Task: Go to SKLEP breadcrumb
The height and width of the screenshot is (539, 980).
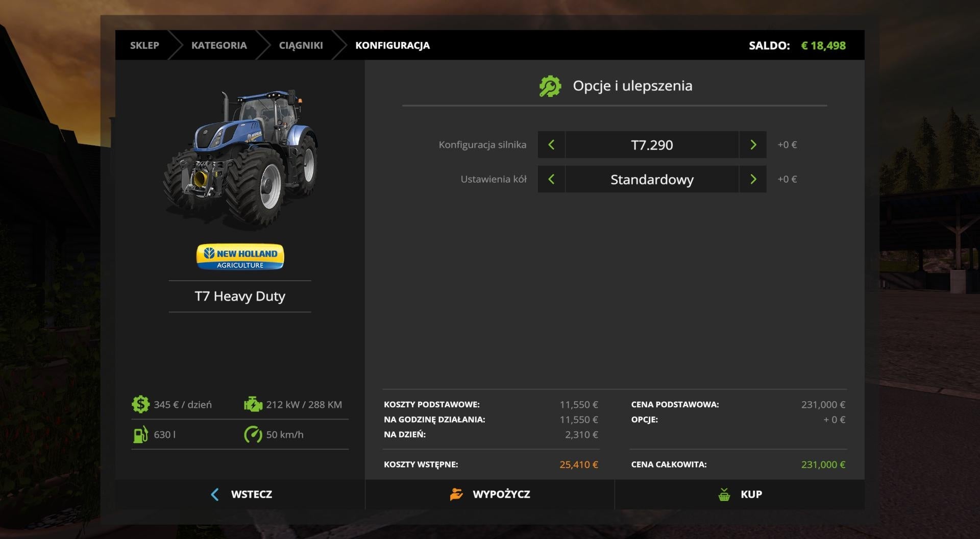Action: click(x=144, y=45)
